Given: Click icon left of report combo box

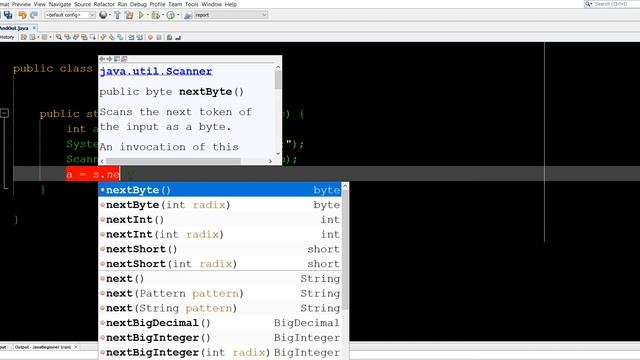Looking at the screenshot, I should pos(188,15).
